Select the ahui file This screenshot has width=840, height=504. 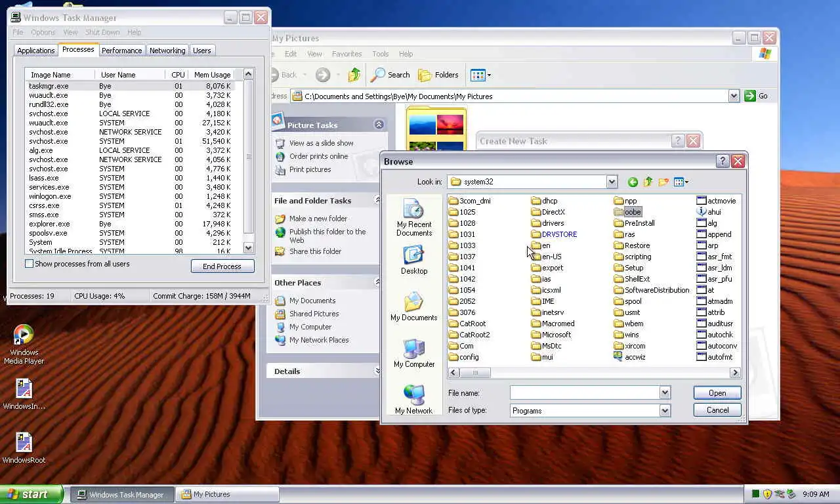[709, 212]
